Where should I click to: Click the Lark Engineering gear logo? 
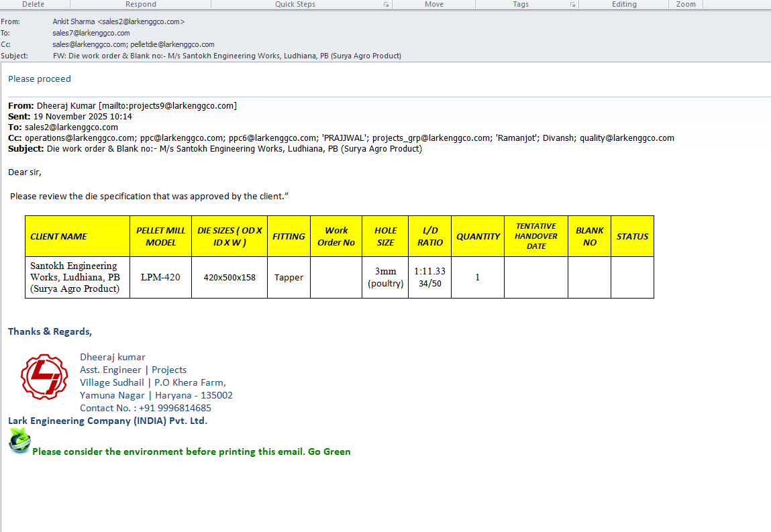pyautogui.click(x=44, y=376)
